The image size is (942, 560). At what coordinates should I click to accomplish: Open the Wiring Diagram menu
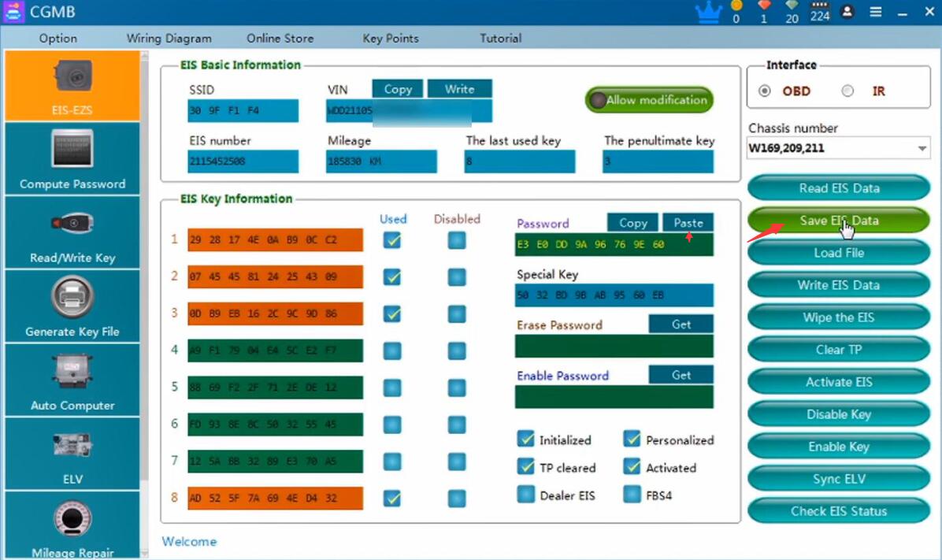point(169,38)
